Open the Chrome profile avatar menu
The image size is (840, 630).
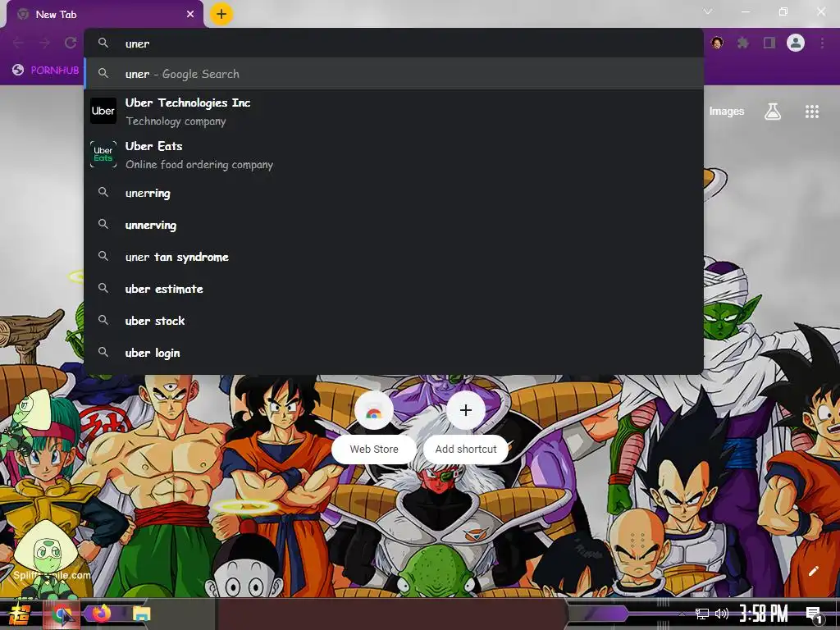tap(796, 43)
